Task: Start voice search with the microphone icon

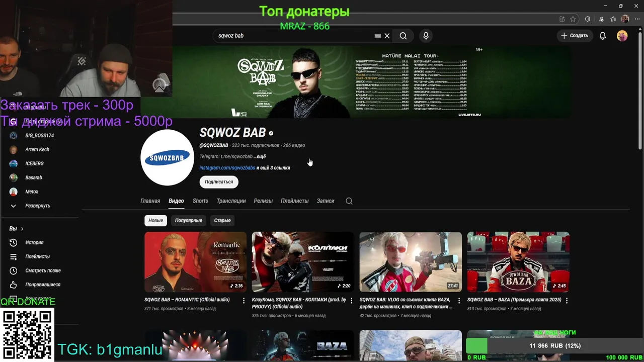Action: (x=426, y=36)
